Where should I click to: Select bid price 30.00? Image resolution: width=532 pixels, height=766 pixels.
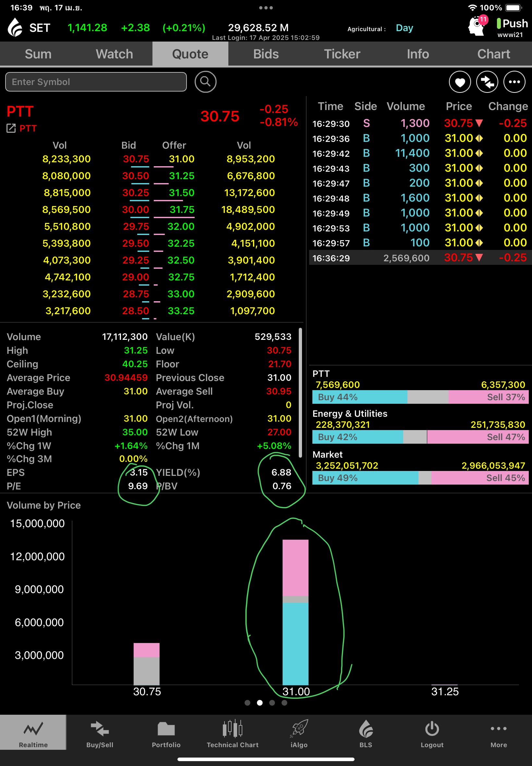pyautogui.click(x=136, y=210)
